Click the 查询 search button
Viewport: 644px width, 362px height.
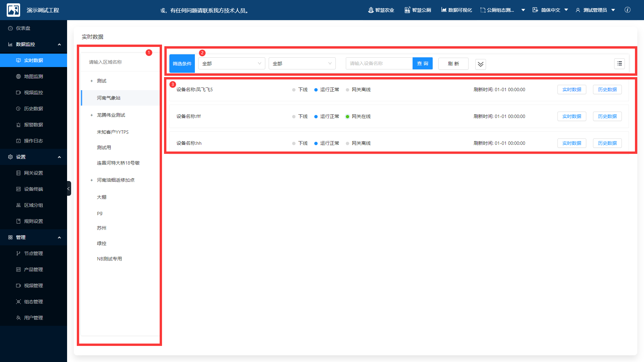pos(422,64)
